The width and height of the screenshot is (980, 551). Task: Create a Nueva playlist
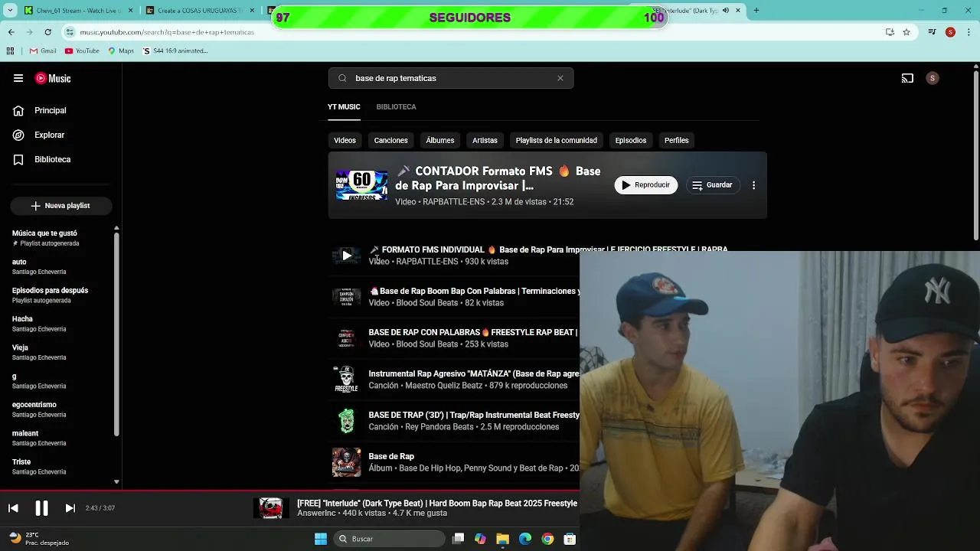point(60,205)
